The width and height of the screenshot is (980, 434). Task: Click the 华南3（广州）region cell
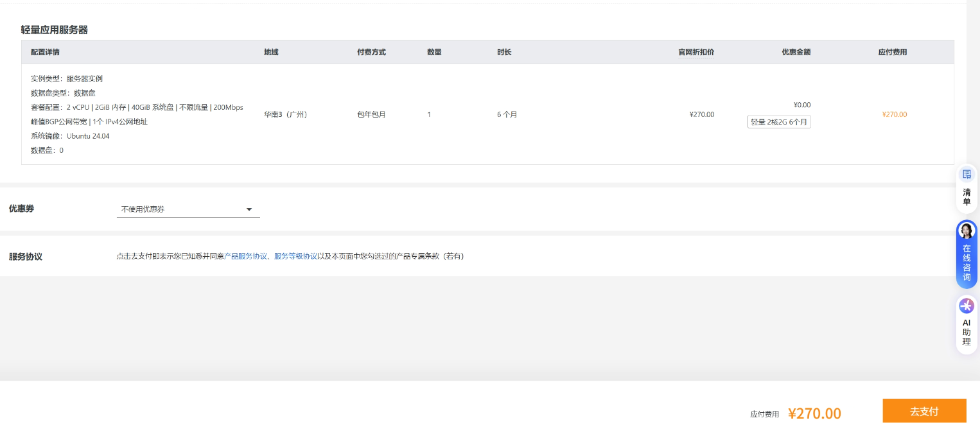286,114
